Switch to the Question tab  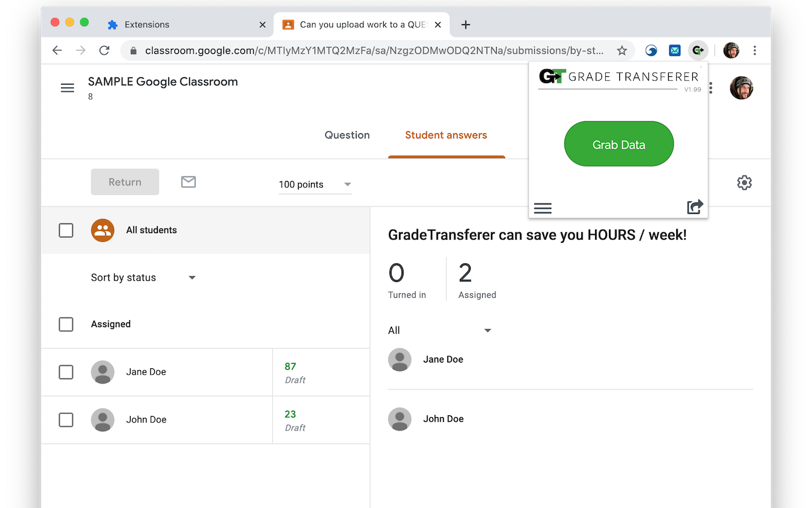pyautogui.click(x=347, y=135)
